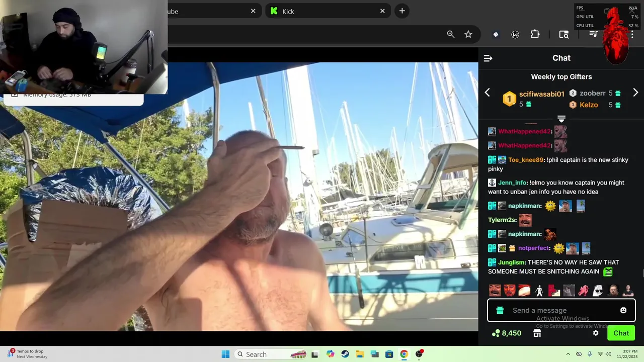This screenshot has height=362, width=644.
Task: Open the Chrome three-dot menu
Action: click(x=632, y=34)
